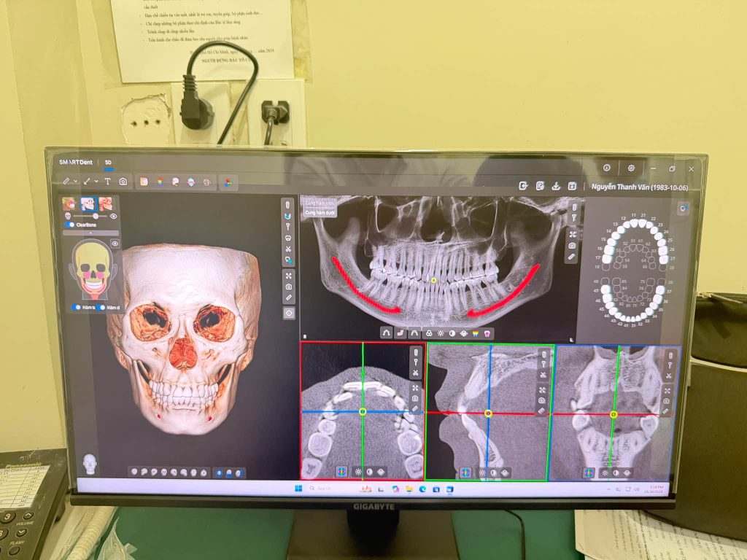Select Cung hàm dưới arch option

[x=320, y=212]
